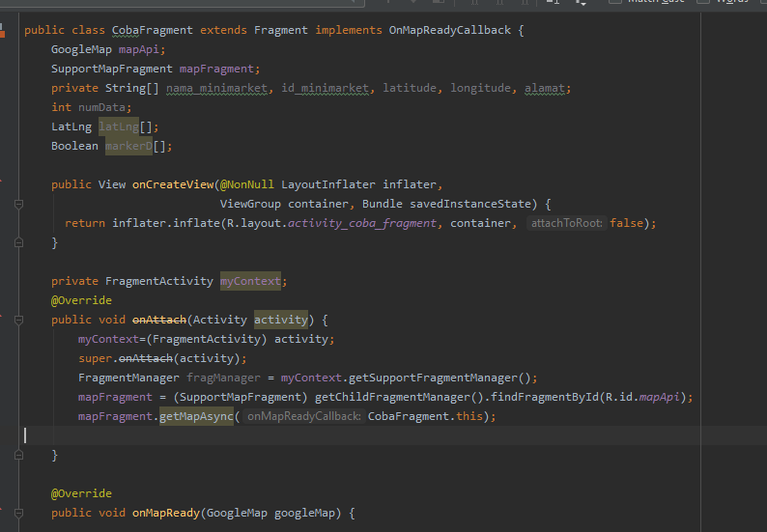
Task: Click fold end marker at onAttach closing brace
Action: click(x=18, y=455)
